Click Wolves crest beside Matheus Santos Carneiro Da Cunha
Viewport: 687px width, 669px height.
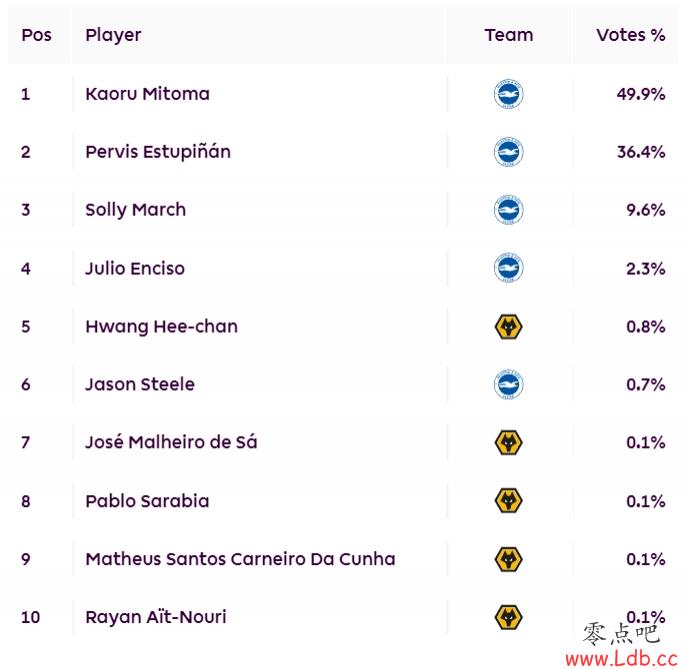508,559
